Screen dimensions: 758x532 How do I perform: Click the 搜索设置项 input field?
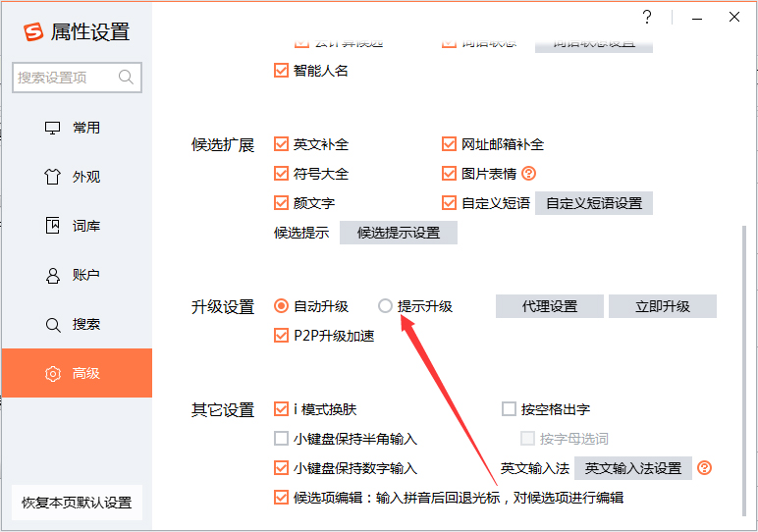point(77,78)
